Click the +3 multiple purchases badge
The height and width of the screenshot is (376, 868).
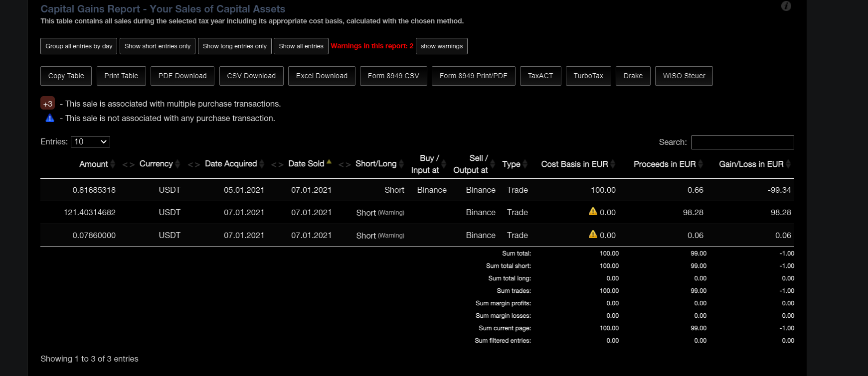point(47,104)
